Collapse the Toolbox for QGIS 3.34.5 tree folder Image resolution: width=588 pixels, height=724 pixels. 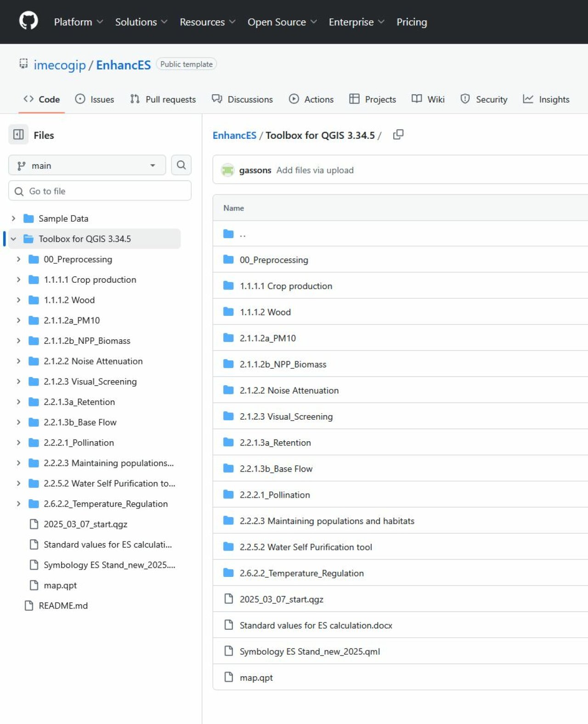13,239
